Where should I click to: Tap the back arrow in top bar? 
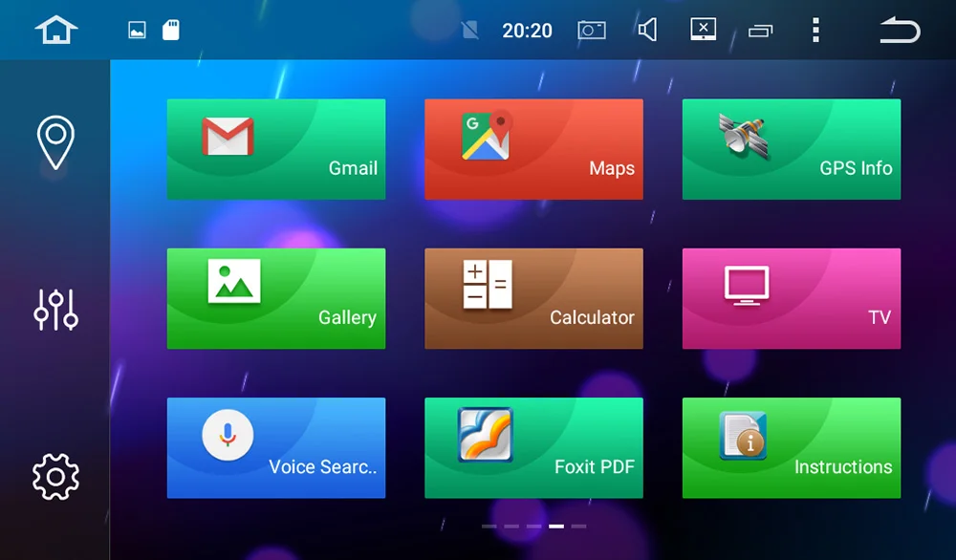[x=900, y=30]
